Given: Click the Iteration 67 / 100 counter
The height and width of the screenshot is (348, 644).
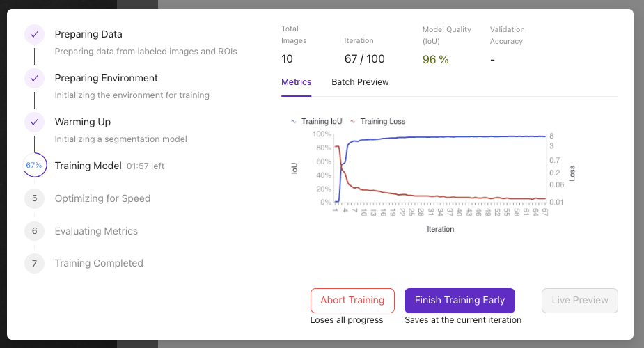Looking at the screenshot, I should click(x=364, y=60).
